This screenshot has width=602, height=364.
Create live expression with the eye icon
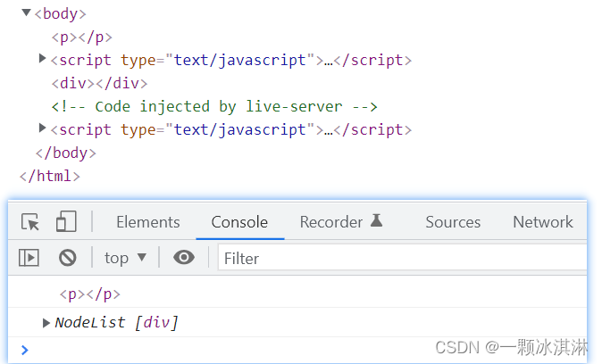click(x=183, y=257)
